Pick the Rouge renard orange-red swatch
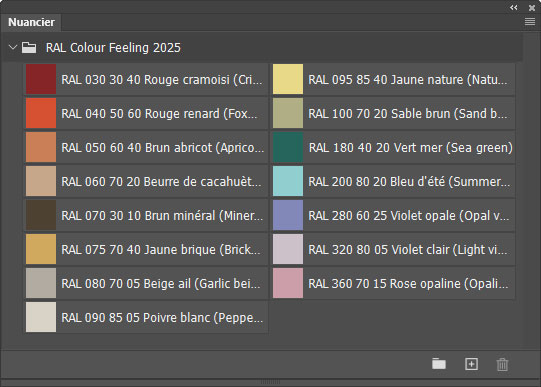This screenshot has width=541, height=387. click(x=41, y=113)
